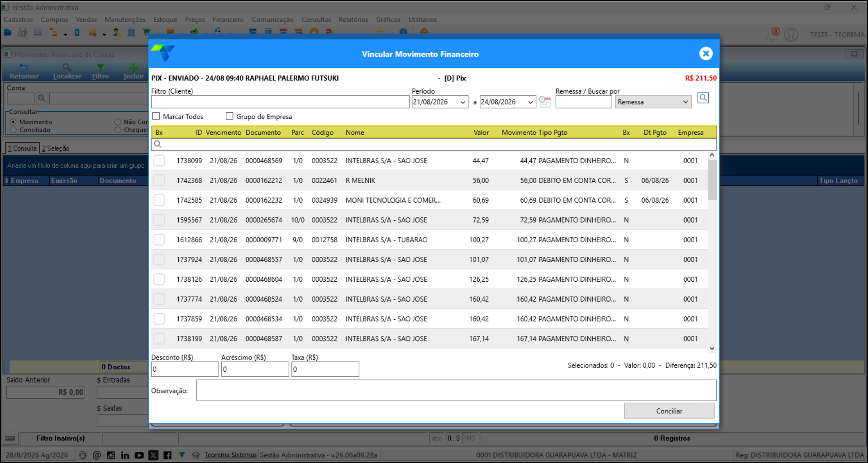Open the period start date dropdown 21/08/2026
Image resolution: width=868 pixels, height=463 pixels.
pyautogui.click(x=463, y=102)
